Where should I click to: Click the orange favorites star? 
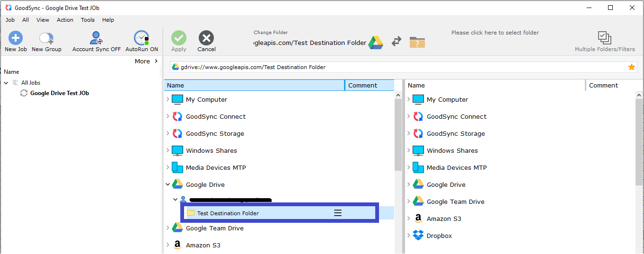[x=631, y=67]
